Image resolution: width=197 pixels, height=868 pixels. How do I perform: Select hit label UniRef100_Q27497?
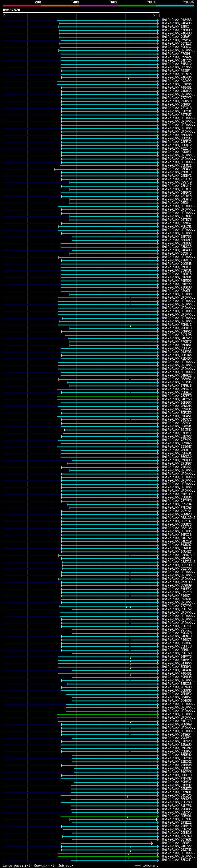(177, 440)
